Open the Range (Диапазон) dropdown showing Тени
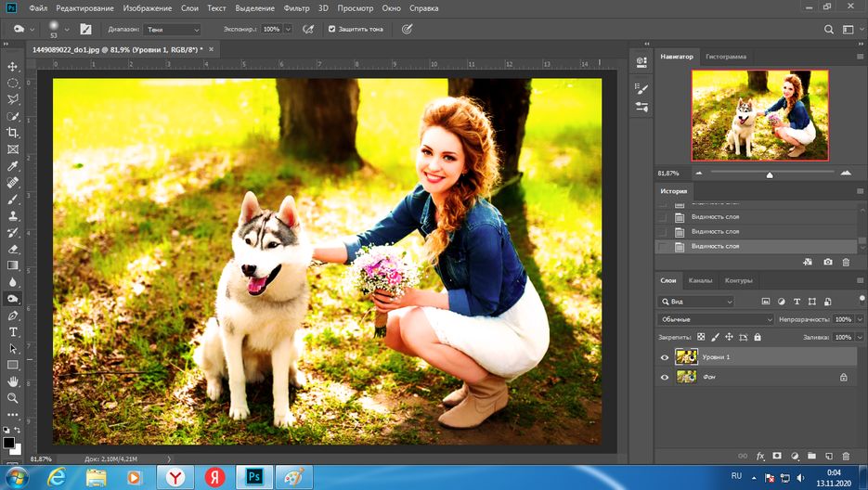The height and width of the screenshot is (490, 868). pos(172,30)
